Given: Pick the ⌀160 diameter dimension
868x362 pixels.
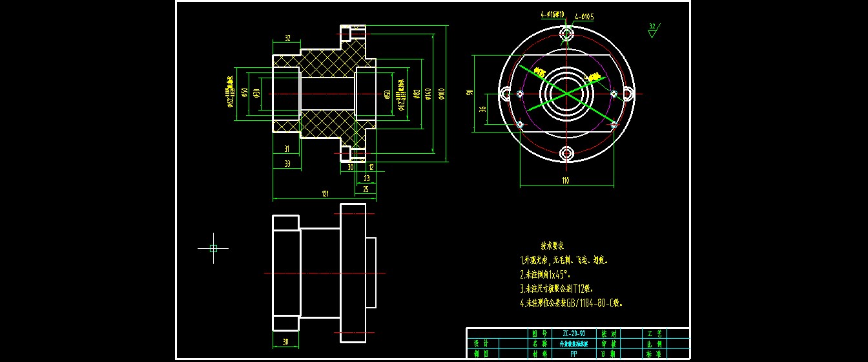Looking at the screenshot, I should coord(442,94).
